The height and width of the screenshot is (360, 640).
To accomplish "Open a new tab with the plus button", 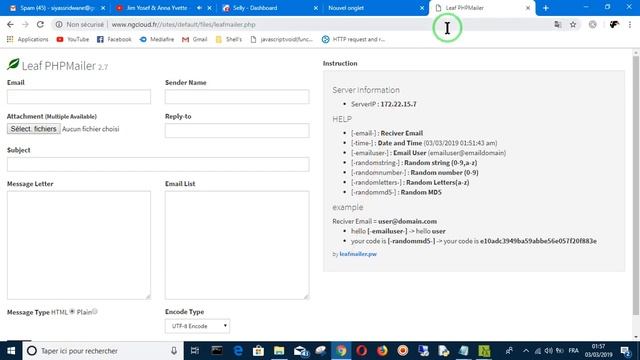I will [546, 8].
